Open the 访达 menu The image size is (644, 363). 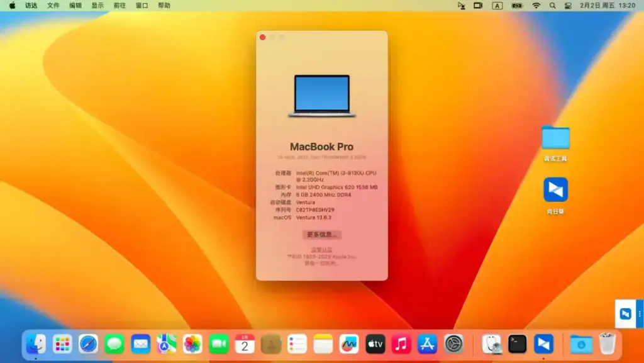(x=31, y=6)
